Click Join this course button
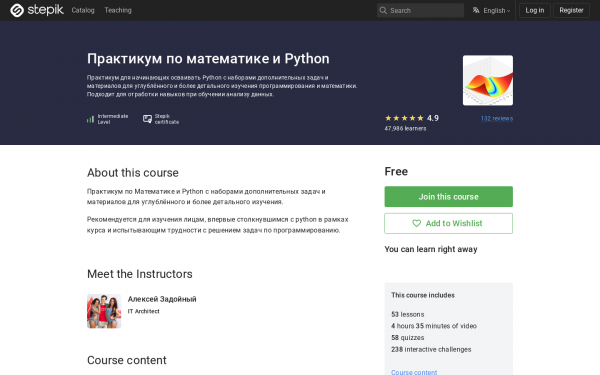Viewport: 600px width, 375px height. click(448, 197)
